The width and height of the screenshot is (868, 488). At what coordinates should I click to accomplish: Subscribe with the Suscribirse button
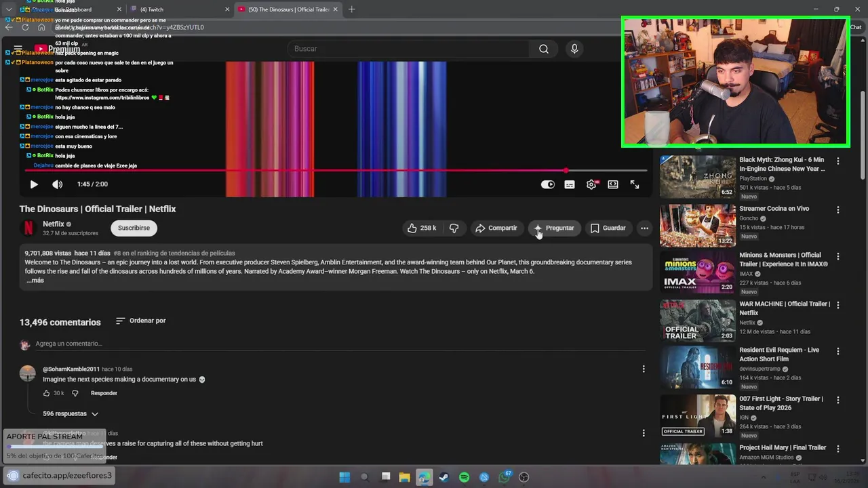coord(134,228)
